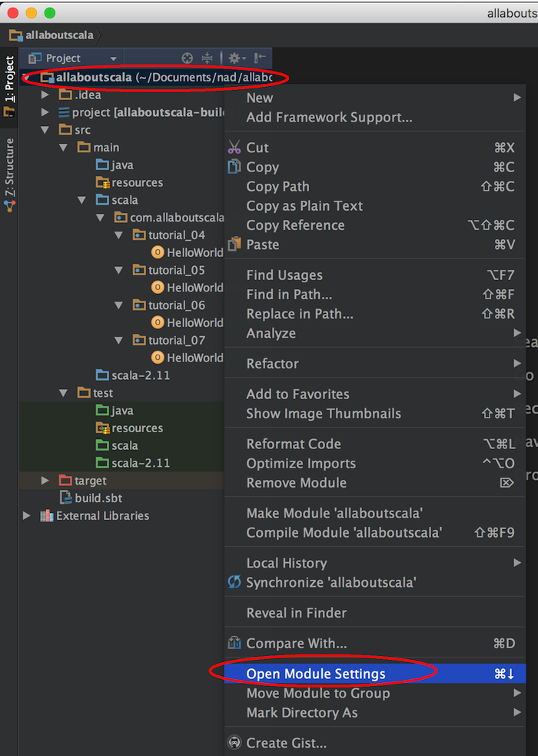The height and width of the screenshot is (756, 538).
Task: Open the New submenu
Action: point(375,98)
